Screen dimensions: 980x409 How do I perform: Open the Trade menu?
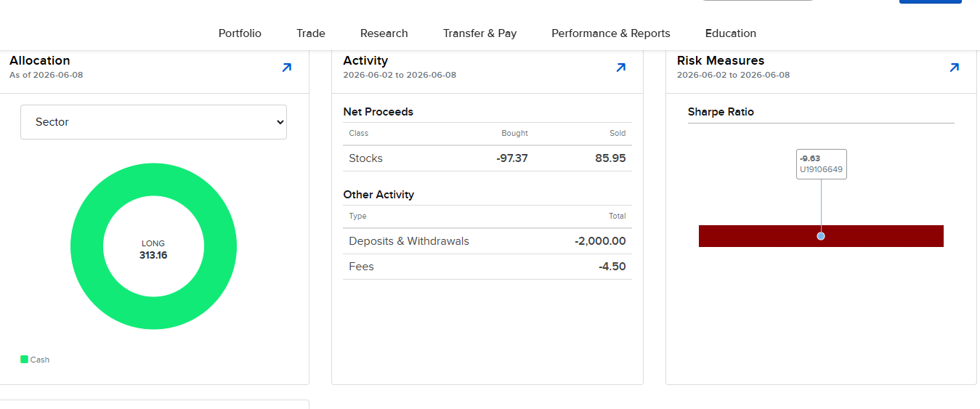tap(311, 33)
